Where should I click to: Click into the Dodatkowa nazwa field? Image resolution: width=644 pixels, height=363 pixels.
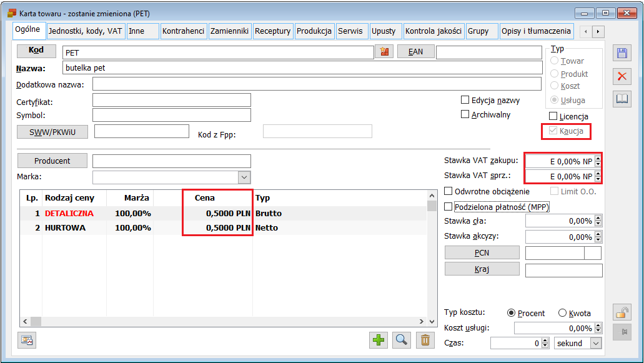click(x=317, y=84)
